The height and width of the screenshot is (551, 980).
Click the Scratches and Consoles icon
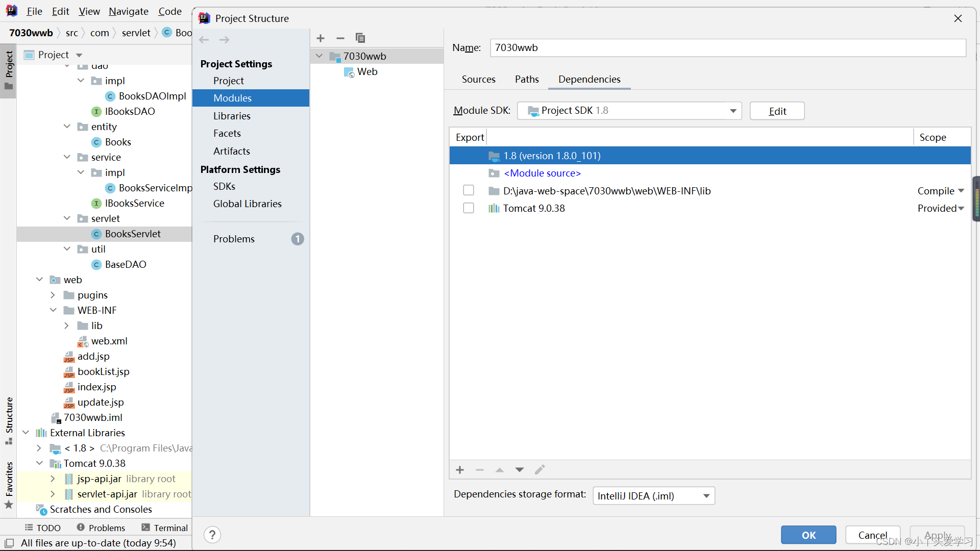[x=41, y=509]
